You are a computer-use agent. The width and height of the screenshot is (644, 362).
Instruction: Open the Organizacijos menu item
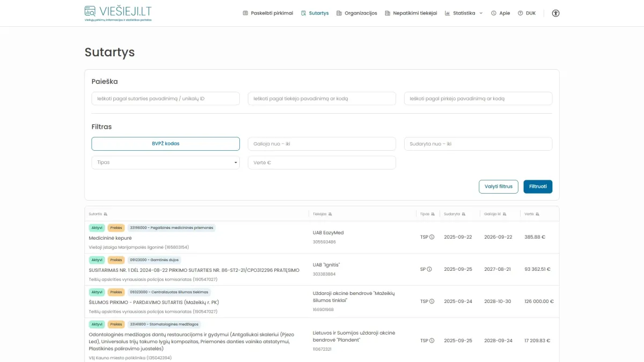tap(356, 13)
